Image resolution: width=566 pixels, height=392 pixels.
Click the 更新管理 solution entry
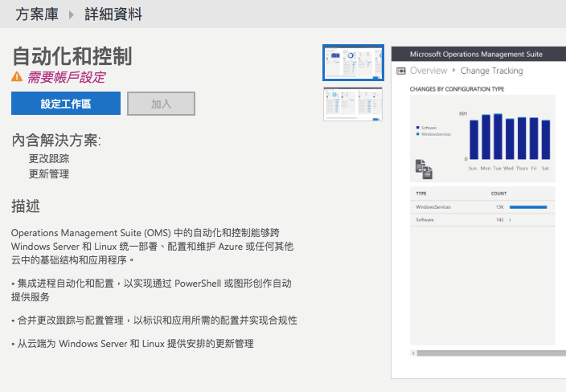point(49,174)
